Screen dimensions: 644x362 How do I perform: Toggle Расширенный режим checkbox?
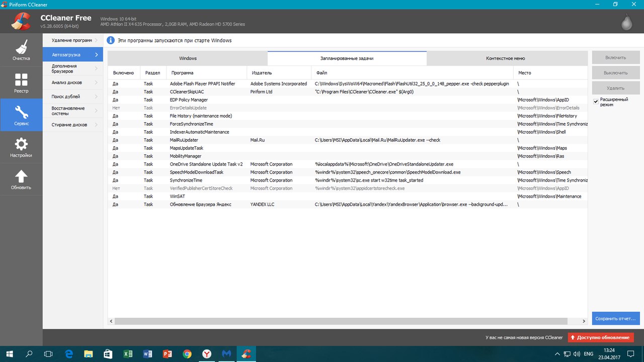(596, 102)
